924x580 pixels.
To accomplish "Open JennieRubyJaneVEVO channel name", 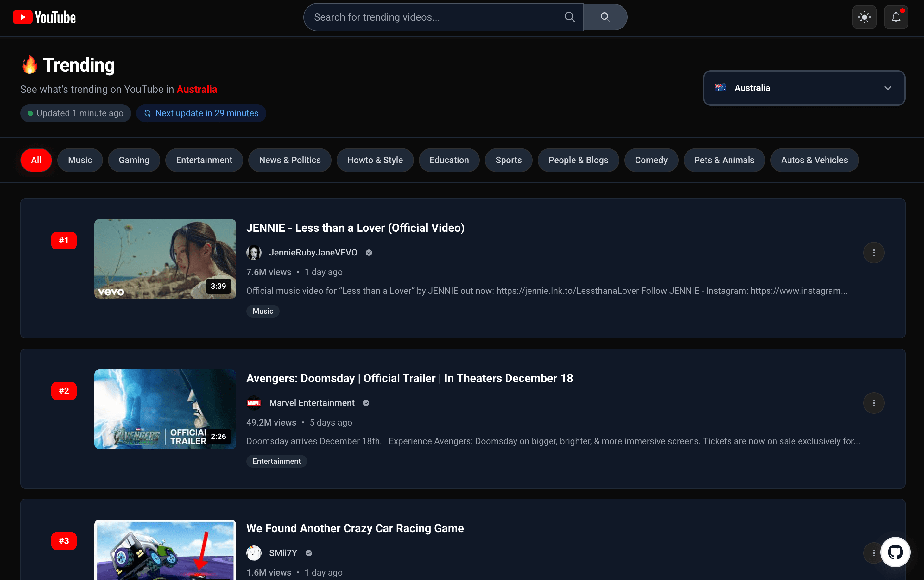I will tap(313, 252).
